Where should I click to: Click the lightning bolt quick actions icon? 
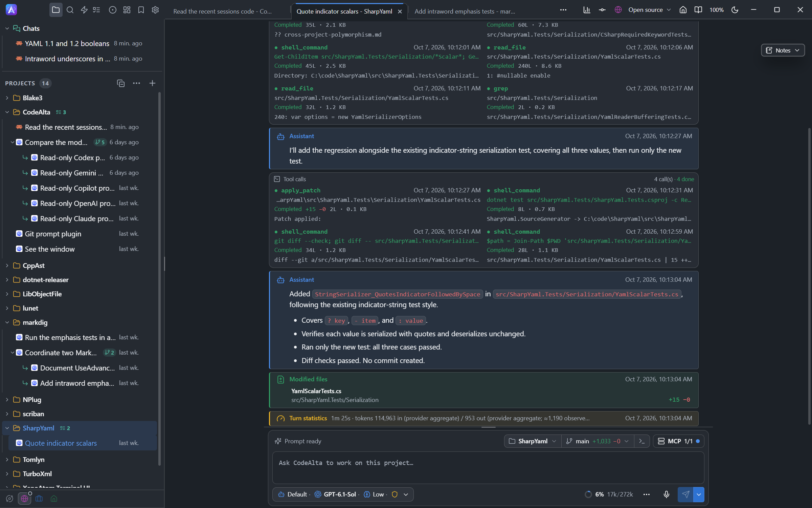84,10
